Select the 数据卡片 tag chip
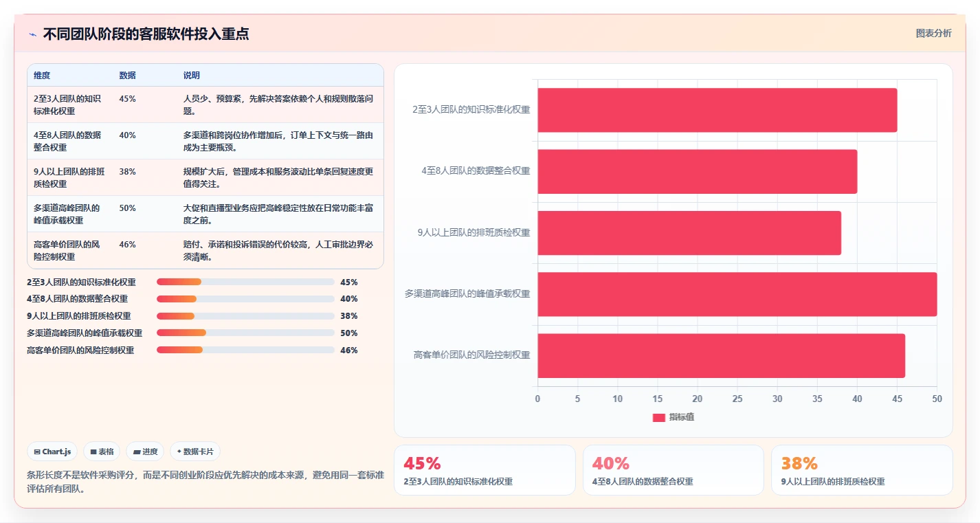Screen dimensions: 980x523 [195, 452]
